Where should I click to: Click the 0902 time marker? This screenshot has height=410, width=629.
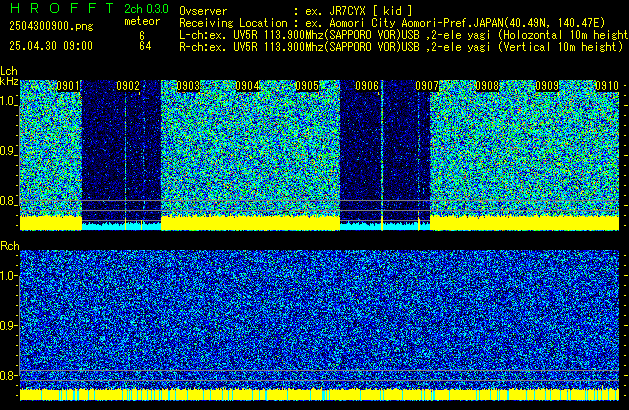[128, 86]
